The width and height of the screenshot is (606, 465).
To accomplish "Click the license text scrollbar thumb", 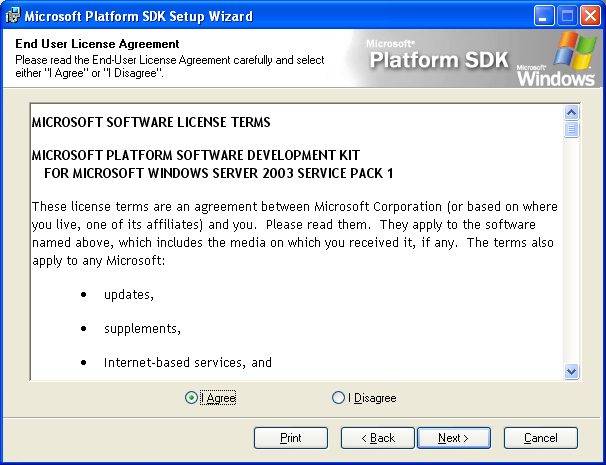I will 571,129.
